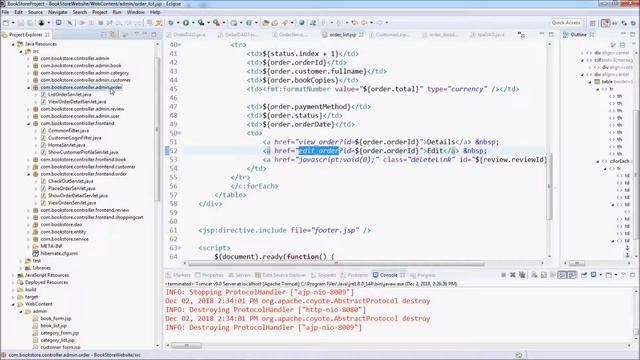Open the Project menu
The image size is (640, 360).
click(x=100, y=12)
